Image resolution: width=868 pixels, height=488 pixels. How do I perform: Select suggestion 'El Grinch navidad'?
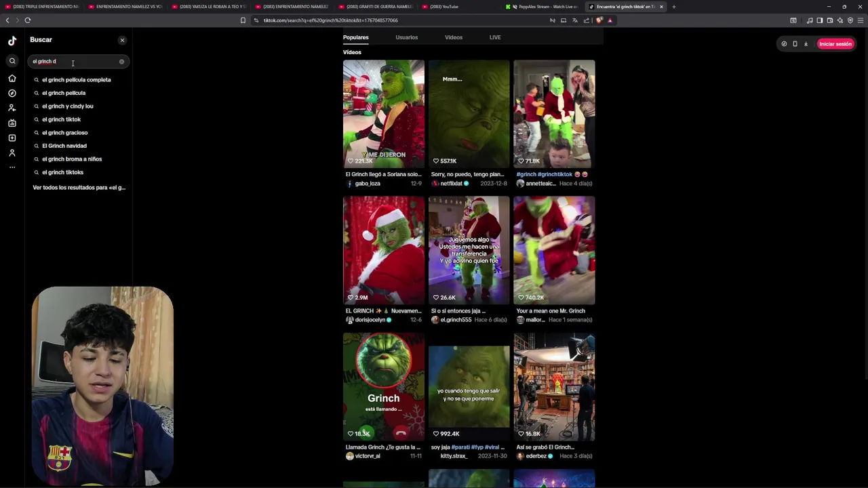pos(64,146)
